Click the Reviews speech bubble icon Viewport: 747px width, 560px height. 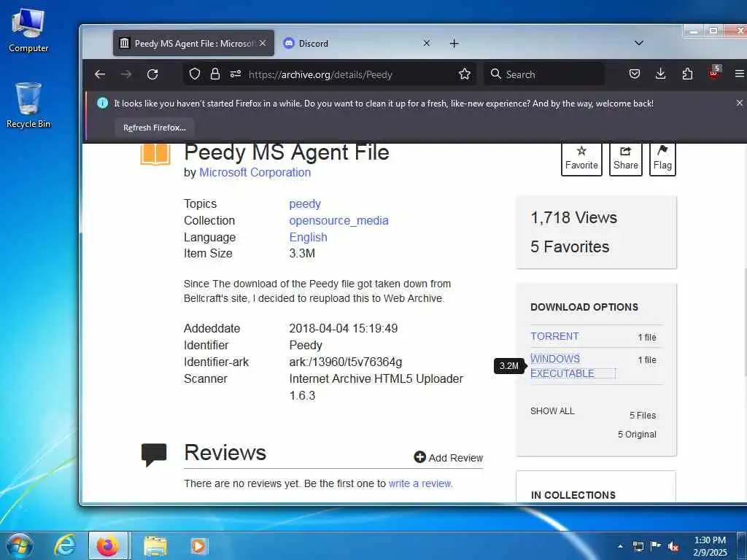coord(154,455)
